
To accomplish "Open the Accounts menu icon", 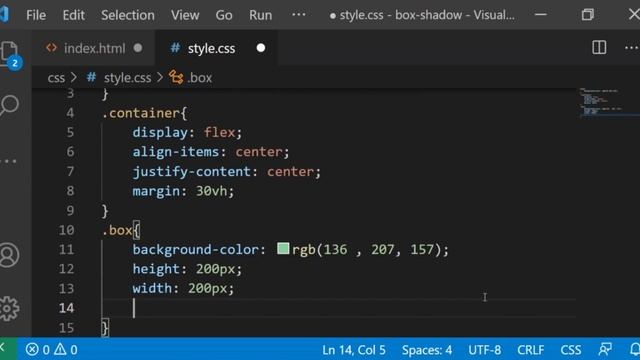I will point(9,255).
